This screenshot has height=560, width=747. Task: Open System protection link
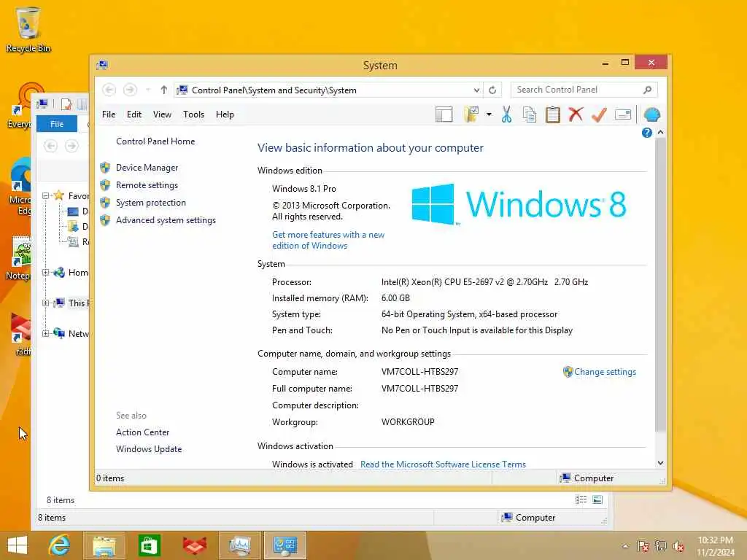coord(150,203)
